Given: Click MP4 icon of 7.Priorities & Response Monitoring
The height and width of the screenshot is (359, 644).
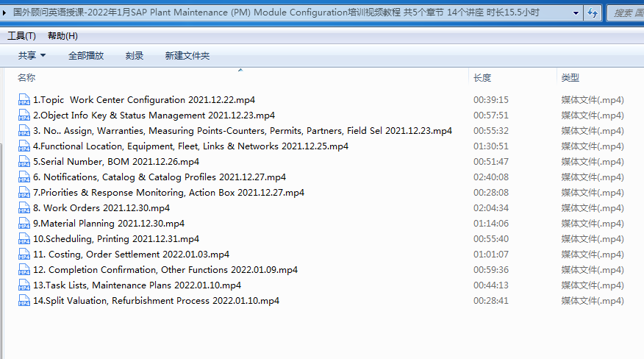Looking at the screenshot, I should (x=24, y=193).
